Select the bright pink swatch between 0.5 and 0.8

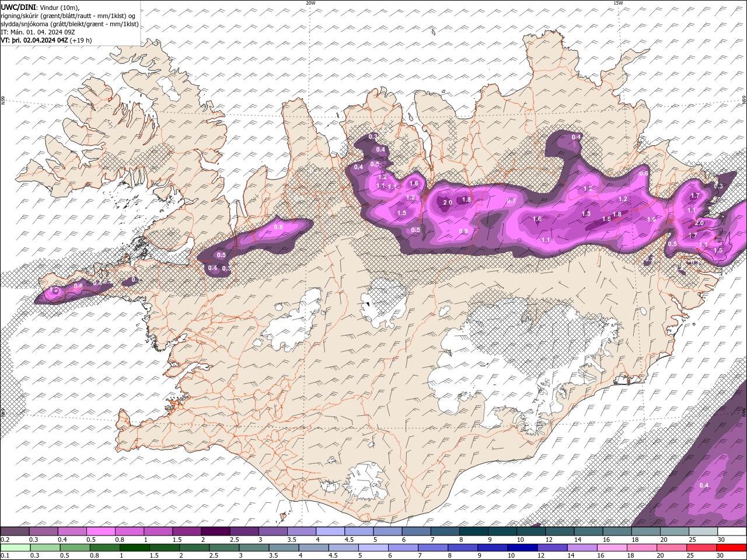click(100, 531)
